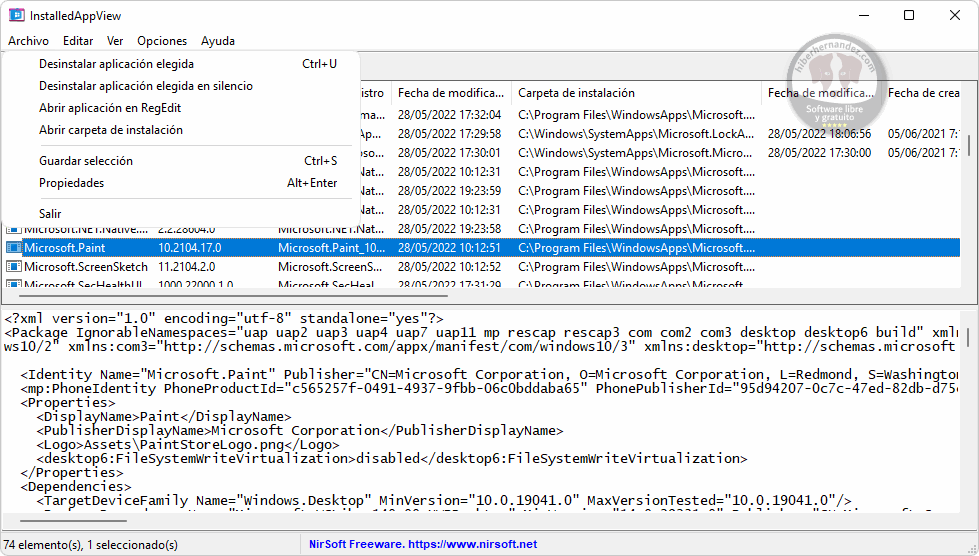Click date 28/05/2022 18:06:56 cell
979x556 pixels.
[x=819, y=134]
